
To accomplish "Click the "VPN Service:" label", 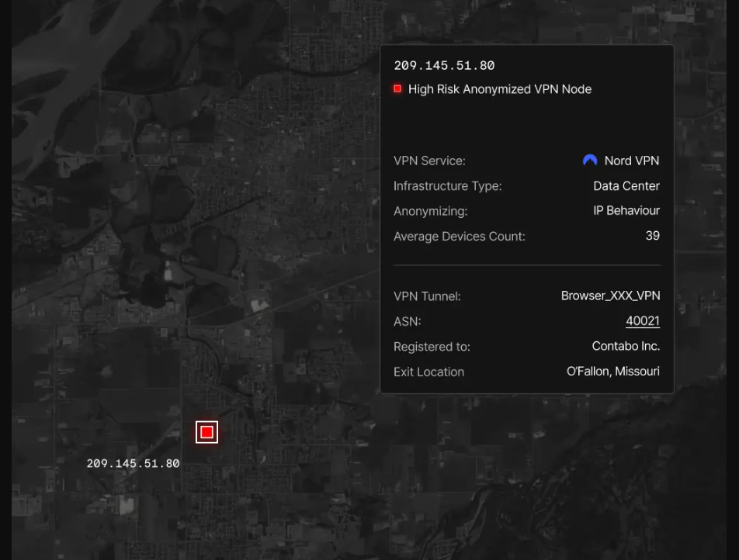I will click(x=429, y=161).
